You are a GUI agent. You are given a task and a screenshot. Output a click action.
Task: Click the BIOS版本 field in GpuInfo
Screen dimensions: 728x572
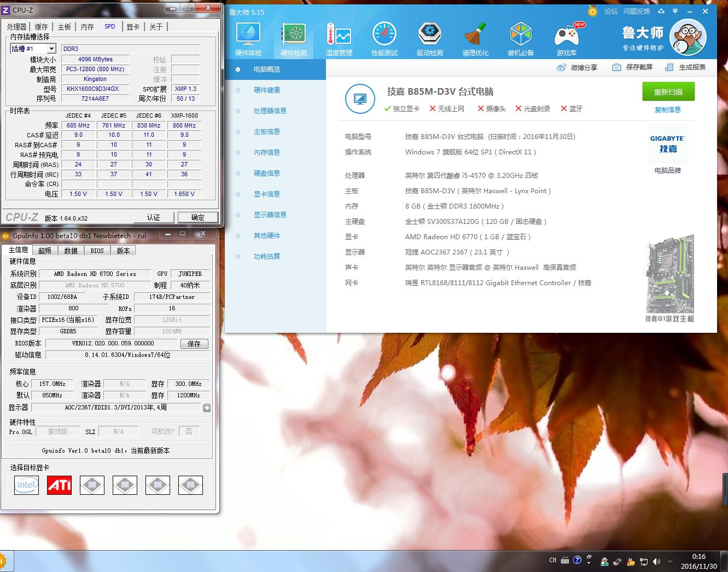tap(113, 343)
